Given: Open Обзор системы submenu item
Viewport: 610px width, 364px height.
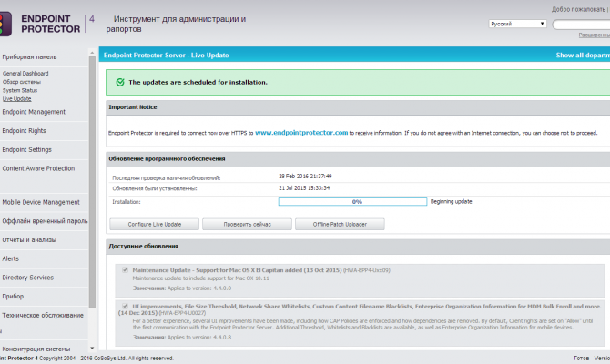Looking at the screenshot, I should tap(22, 82).
